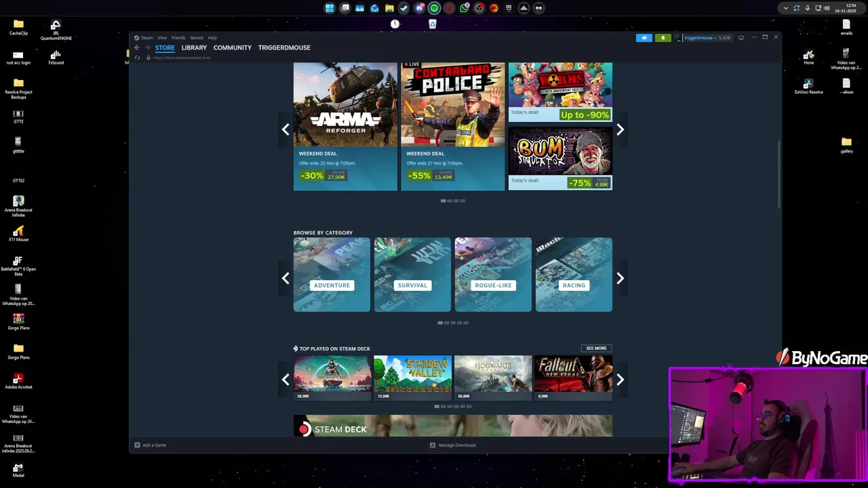Open the gallery folder on desktop
Screen dimensions: 868x488
[x=846, y=146]
